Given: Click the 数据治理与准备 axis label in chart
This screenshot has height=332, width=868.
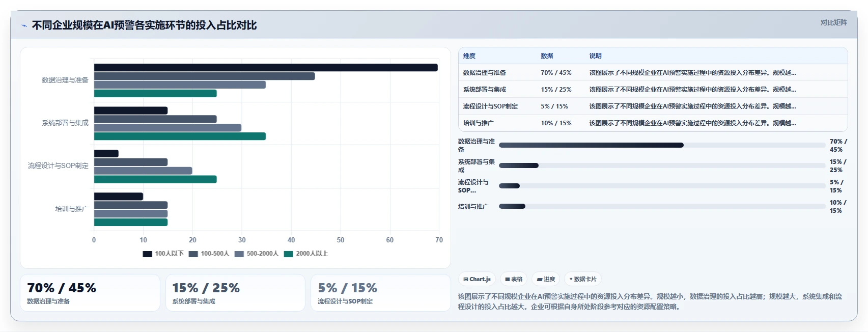Looking at the screenshot, I should point(65,80).
